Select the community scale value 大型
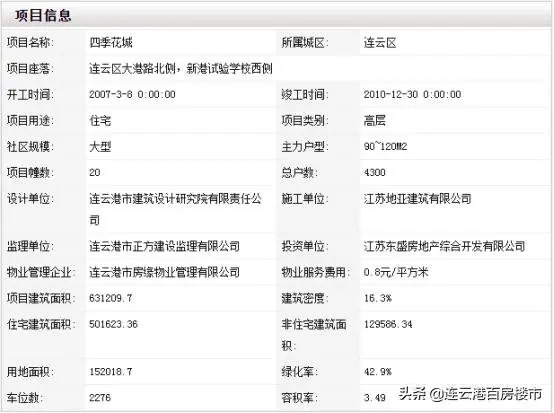 click(x=100, y=147)
